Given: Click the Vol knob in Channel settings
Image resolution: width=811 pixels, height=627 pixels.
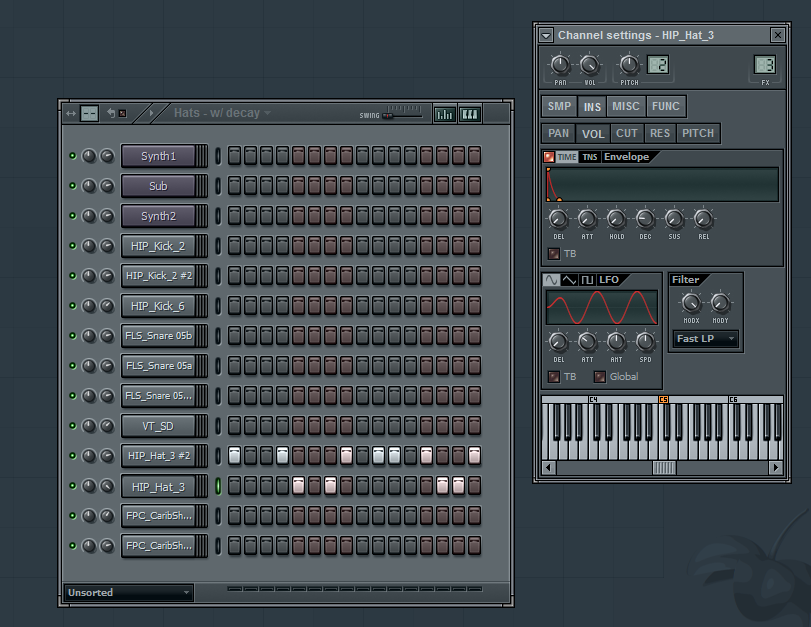Looking at the screenshot, I should click(589, 65).
